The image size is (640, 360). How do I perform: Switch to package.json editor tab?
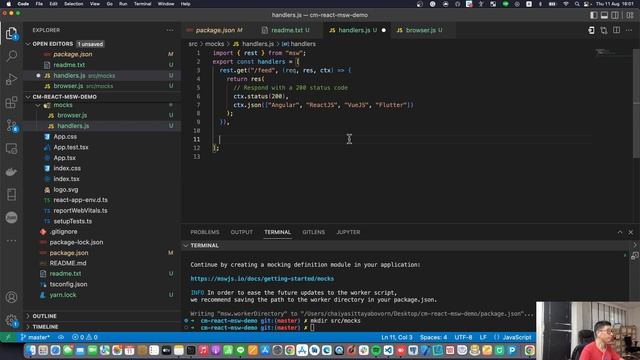tap(219, 30)
